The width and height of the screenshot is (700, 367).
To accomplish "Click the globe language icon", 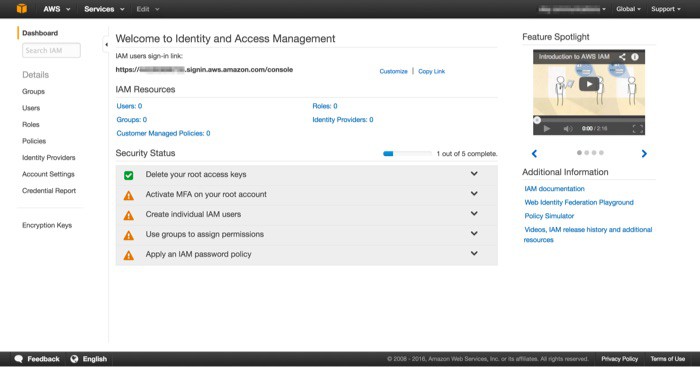I will pos(74,359).
